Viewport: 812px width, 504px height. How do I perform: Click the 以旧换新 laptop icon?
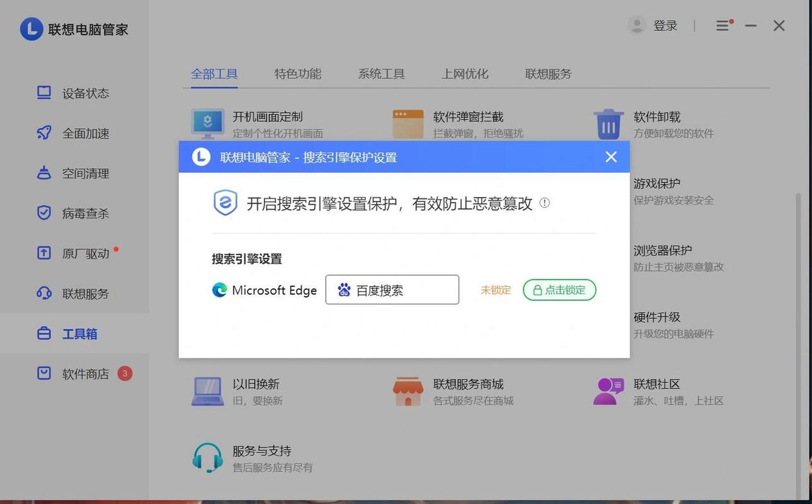pyautogui.click(x=207, y=391)
